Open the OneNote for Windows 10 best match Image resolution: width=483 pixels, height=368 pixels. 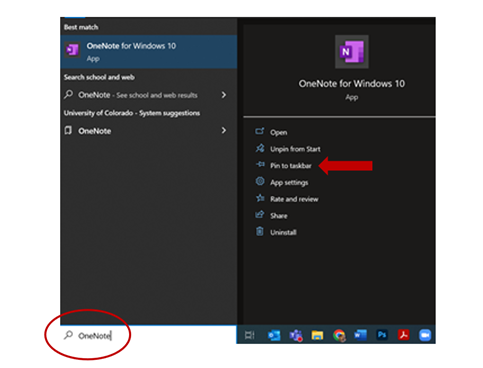click(149, 52)
